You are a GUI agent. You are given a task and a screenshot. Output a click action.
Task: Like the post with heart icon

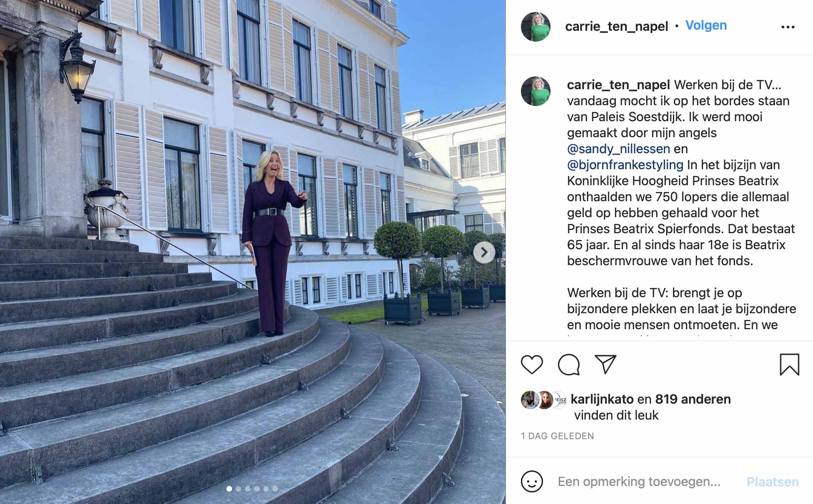click(x=532, y=364)
